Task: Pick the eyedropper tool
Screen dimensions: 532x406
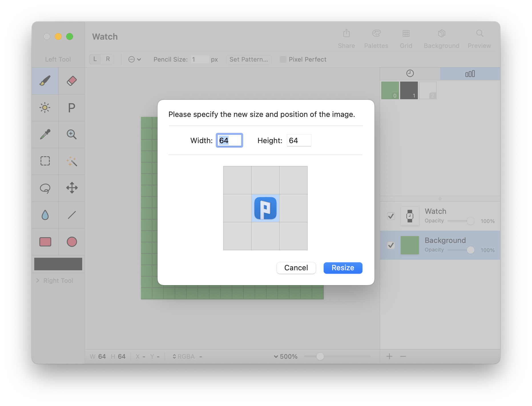Action: (45, 134)
